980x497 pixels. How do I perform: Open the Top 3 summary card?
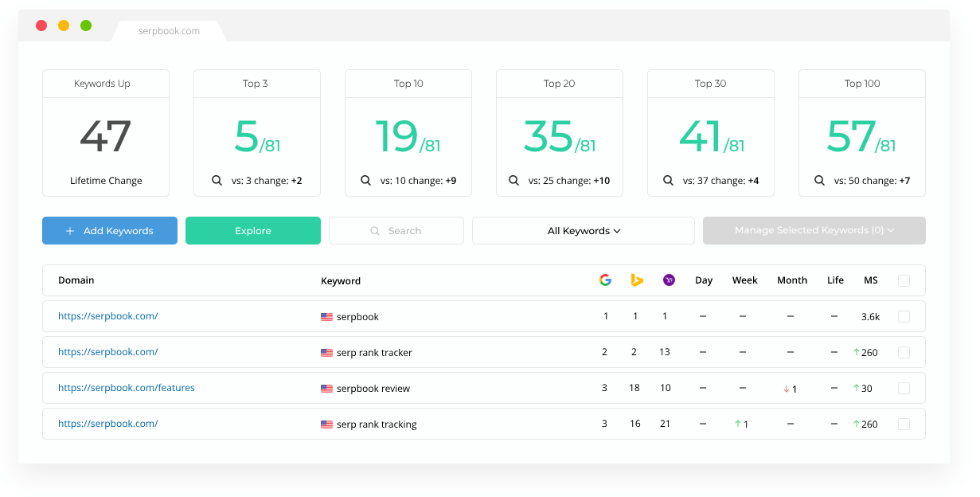click(257, 133)
